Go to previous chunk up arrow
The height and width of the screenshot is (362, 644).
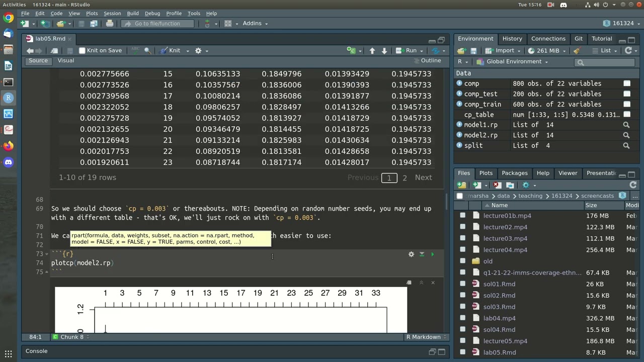(x=372, y=50)
